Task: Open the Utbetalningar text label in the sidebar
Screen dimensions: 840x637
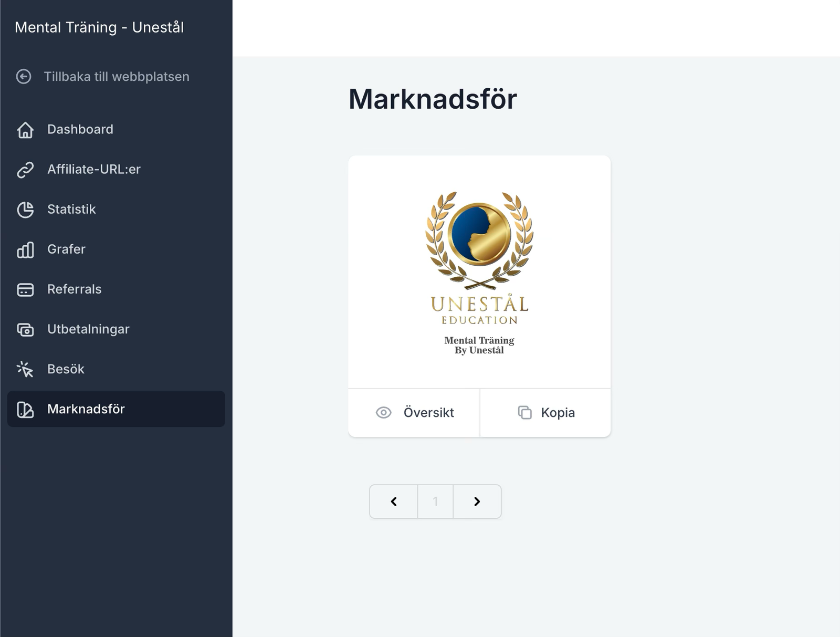Action: [88, 329]
